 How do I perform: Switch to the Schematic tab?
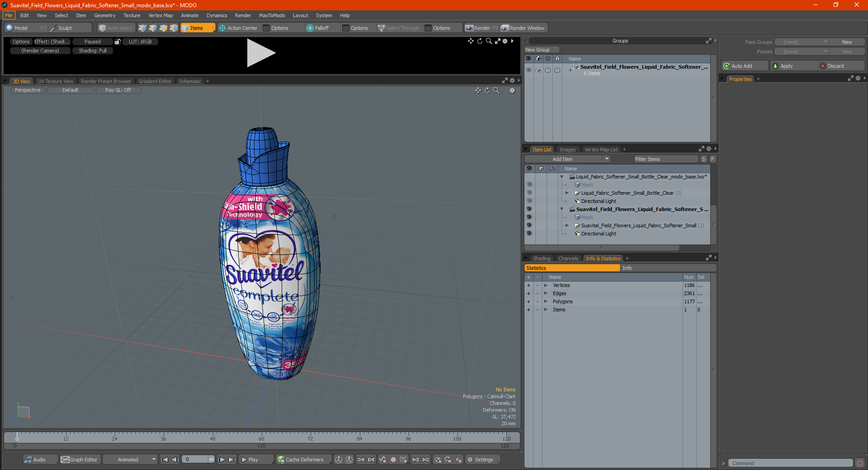[x=190, y=81]
